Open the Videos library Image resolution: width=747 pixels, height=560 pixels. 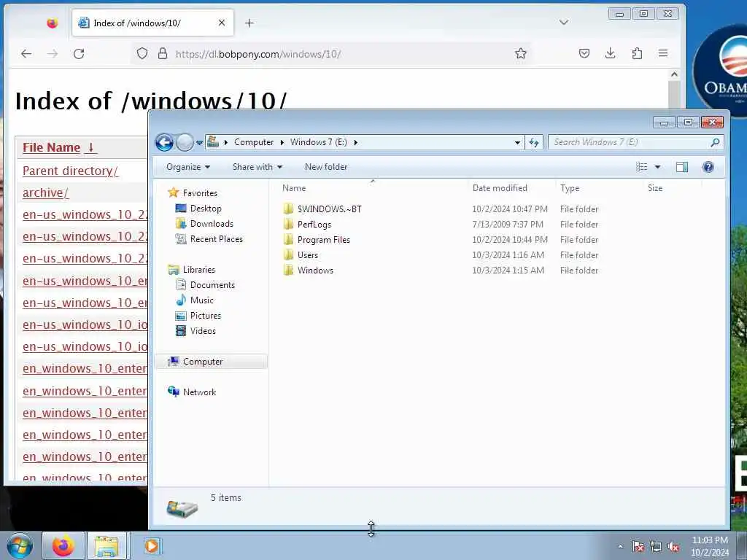coord(203,331)
